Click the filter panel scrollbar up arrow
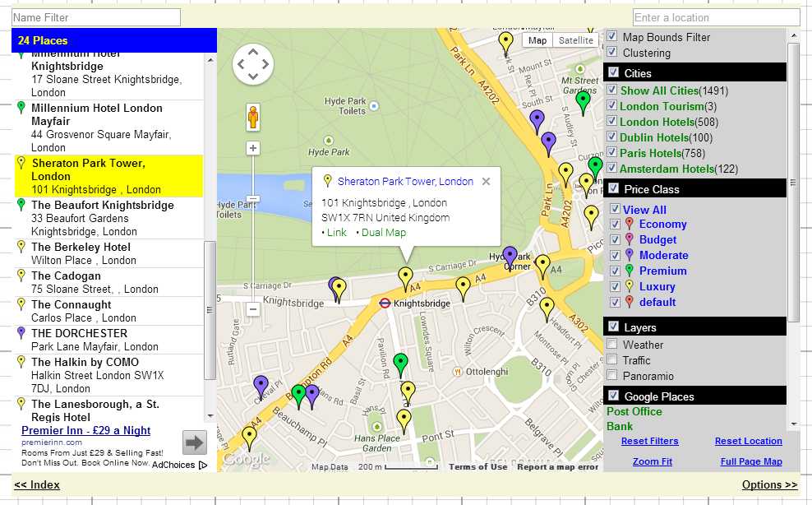The width and height of the screenshot is (812, 505). click(x=793, y=35)
